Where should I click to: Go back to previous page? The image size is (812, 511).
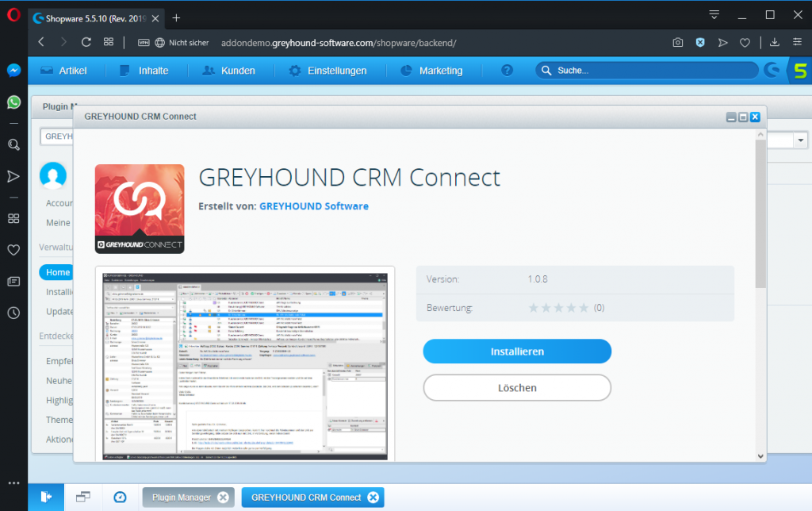(41, 43)
